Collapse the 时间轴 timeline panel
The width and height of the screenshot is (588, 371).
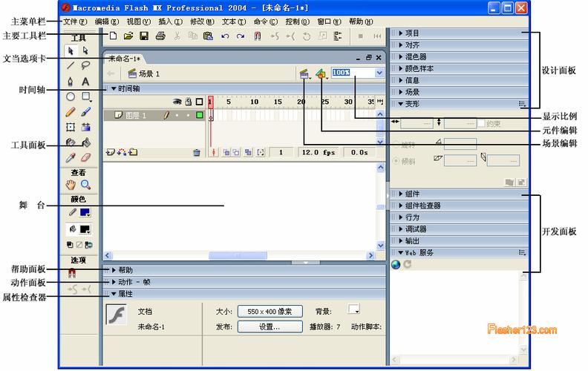(114, 88)
